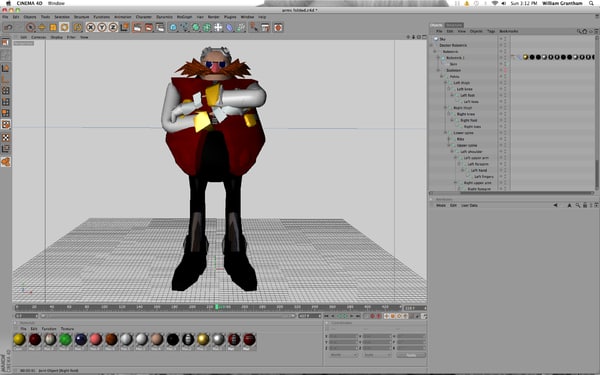Click the white cross toolbar icon
Viewport: 600px width, 375px height.
pyautogui.click(x=218, y=27)
